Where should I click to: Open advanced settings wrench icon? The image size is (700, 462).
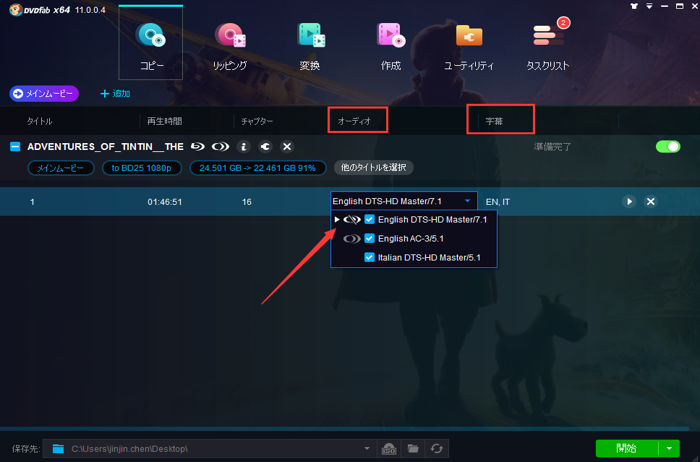click(265, 146)
